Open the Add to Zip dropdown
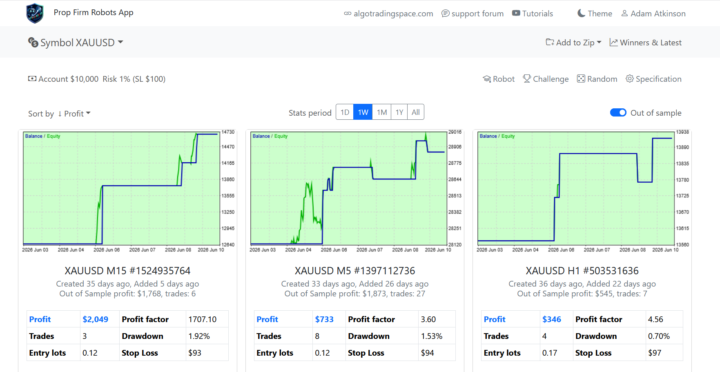The image size is (720, 372). 573,42
